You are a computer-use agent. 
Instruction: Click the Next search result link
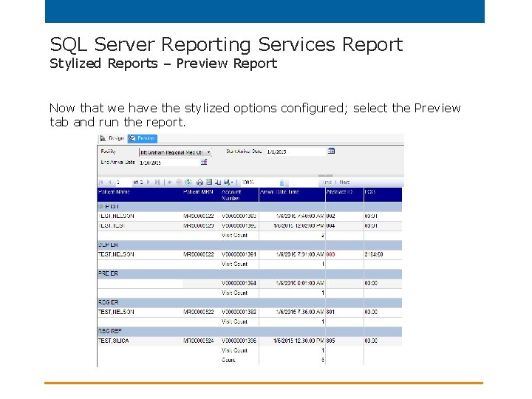[344, 183]
